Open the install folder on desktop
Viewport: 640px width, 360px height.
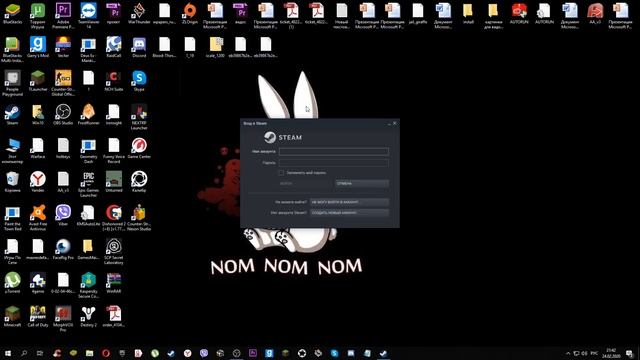point(468,13)
